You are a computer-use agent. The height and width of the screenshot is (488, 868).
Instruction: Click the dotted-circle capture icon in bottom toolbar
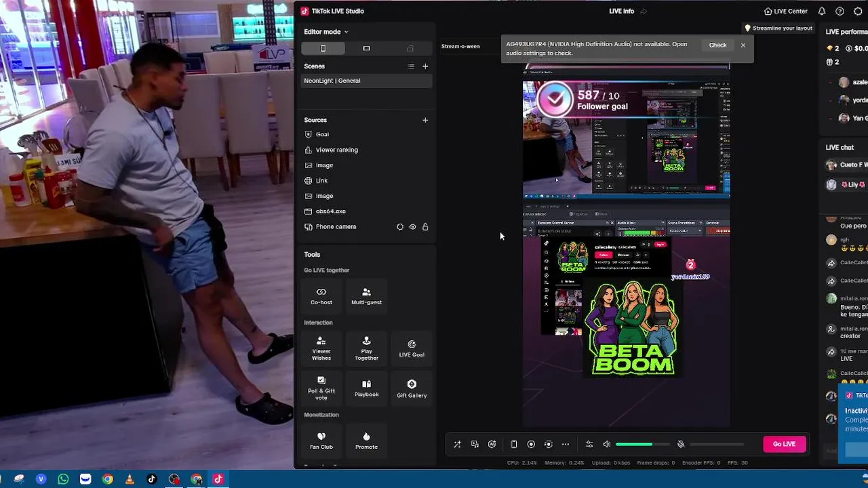coord(549,445)
